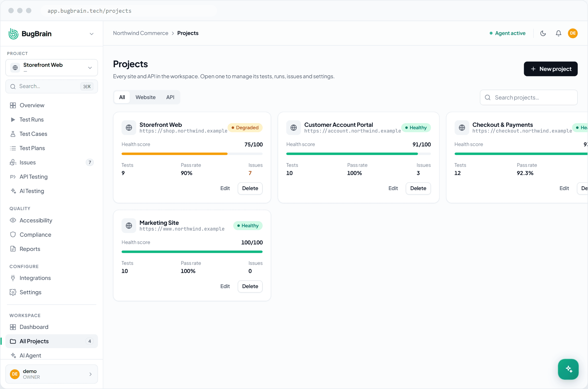Click Marketing Site health score bar

[x=192, y=252]
